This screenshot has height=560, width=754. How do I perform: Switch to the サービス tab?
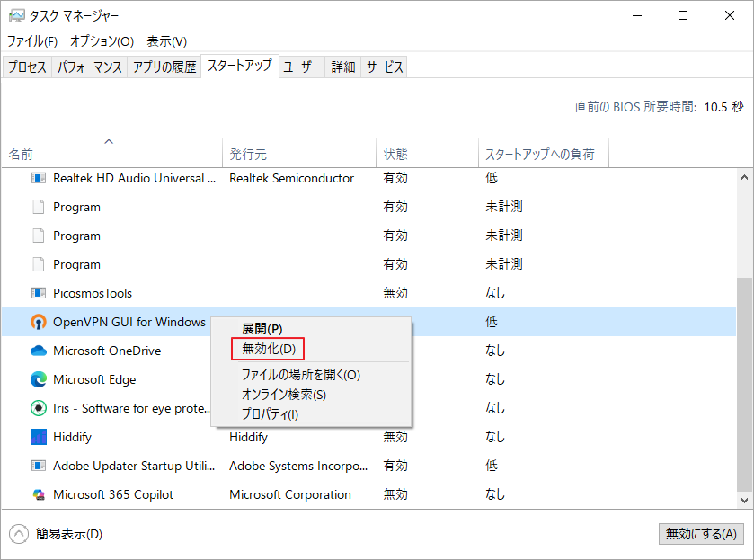(385, 67)
